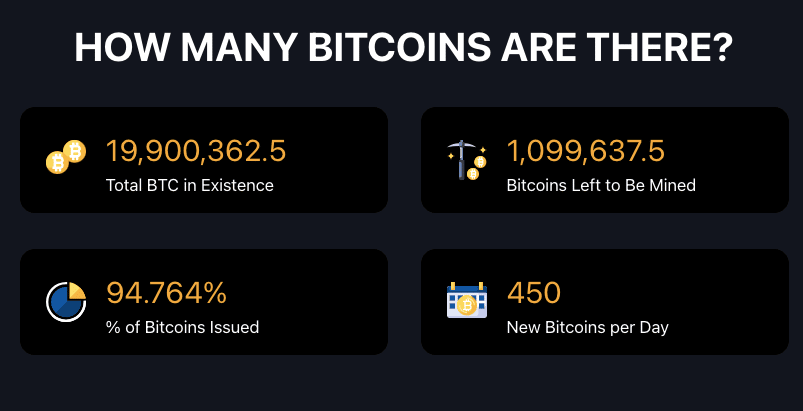Click the Total BTC in Existence label
The width and height of the screenshot is (803, 411).
click(189, 185)
